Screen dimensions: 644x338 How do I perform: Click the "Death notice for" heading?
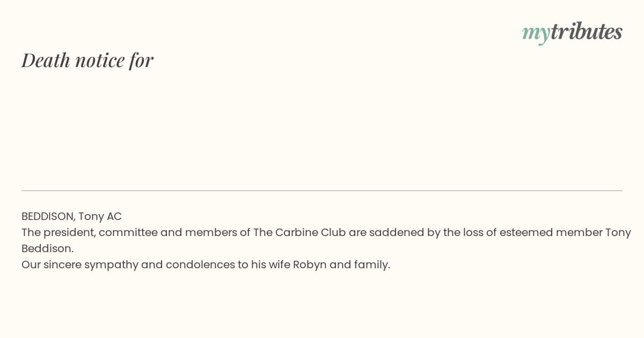[87, 60]
